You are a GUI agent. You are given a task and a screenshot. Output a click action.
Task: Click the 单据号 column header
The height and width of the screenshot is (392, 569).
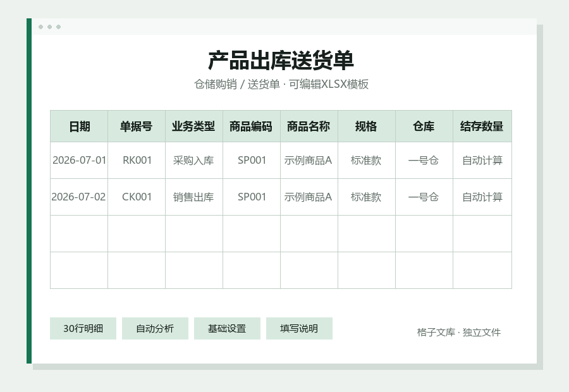[137, 126]
